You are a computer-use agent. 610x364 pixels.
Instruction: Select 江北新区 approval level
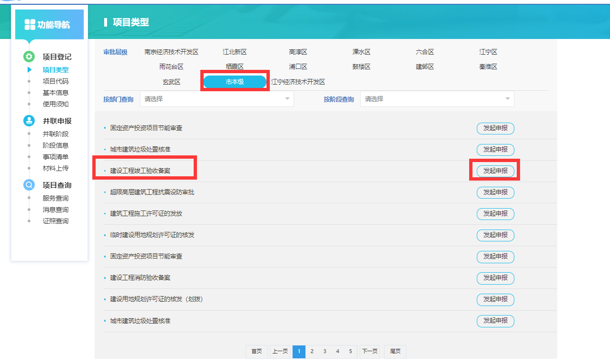235,52
